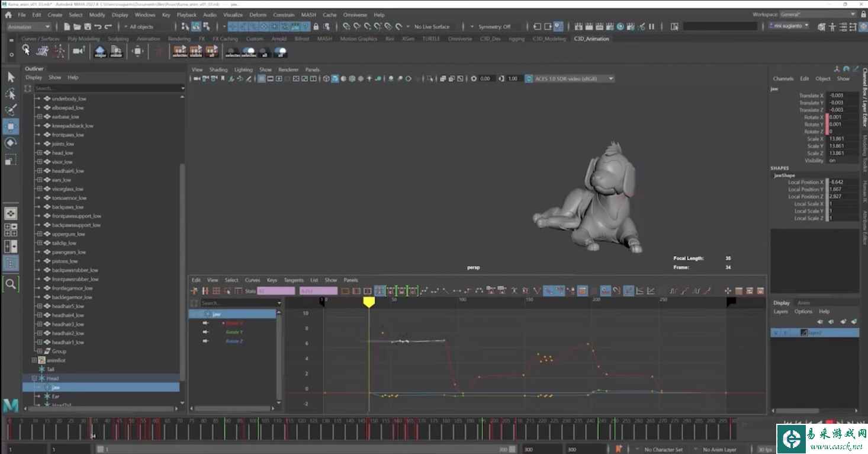Toggle the Rotate Y curve pin icon
Screen dimensions: 868x454
[x=206, y=332]
